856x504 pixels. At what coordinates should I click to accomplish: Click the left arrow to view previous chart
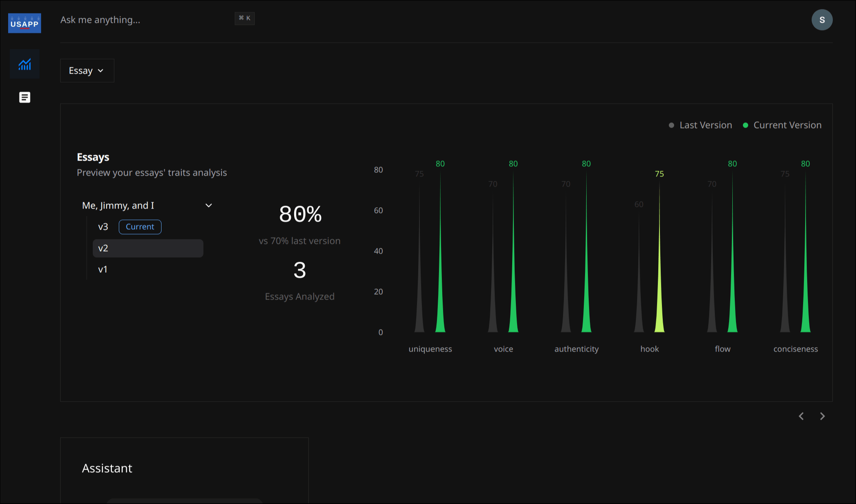coord(801,416)
